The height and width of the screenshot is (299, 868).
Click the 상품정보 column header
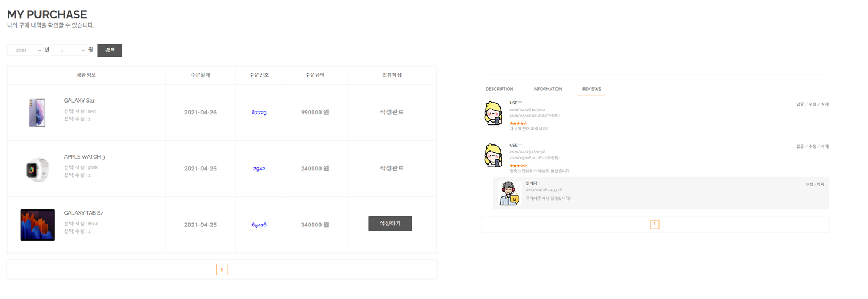point(86,75)
